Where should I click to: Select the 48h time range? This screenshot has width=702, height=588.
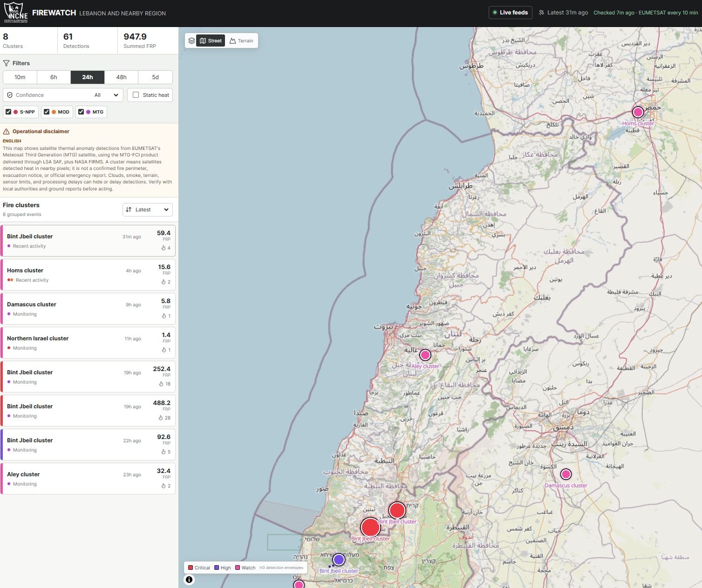coord(122,77)
